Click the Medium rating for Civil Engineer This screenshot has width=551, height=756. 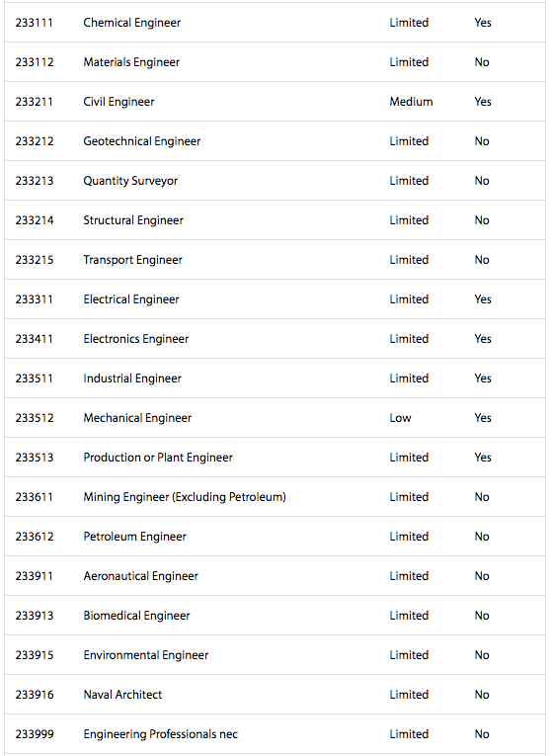click(411, 102)
